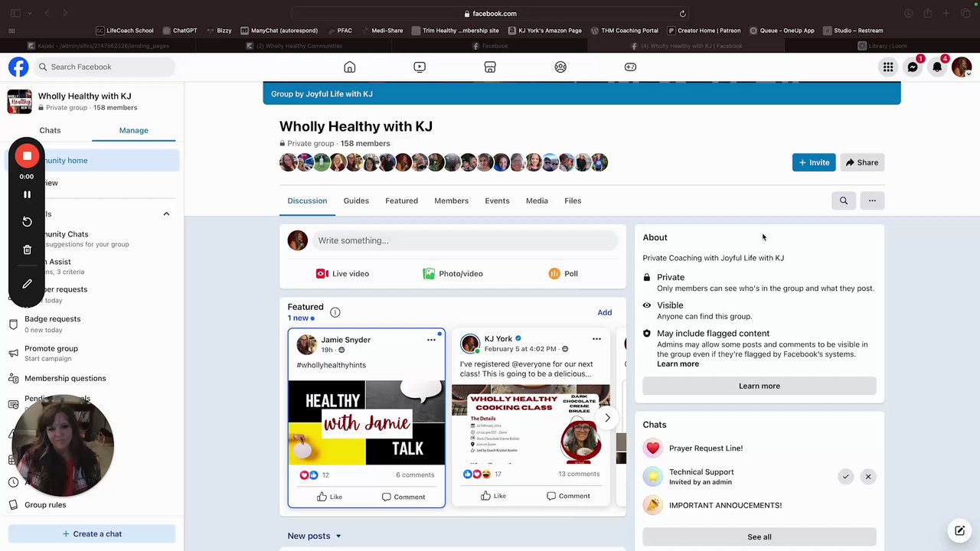
Task: Open the Facebook Home icon
Action: tap(350, 67)
